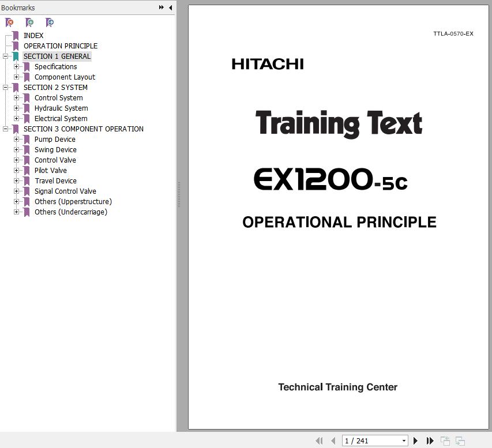Select the SECTION 2 SYSTEM bookmark
The image size is (492, 448).
coord(55,88)
